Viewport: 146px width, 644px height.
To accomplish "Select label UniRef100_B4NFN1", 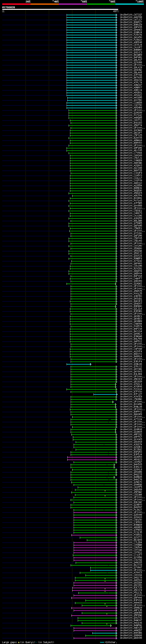I will click(131, 625).
